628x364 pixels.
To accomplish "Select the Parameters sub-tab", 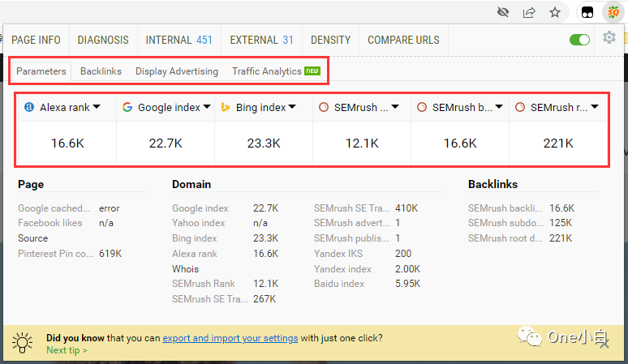I will [x=41, y=71].
